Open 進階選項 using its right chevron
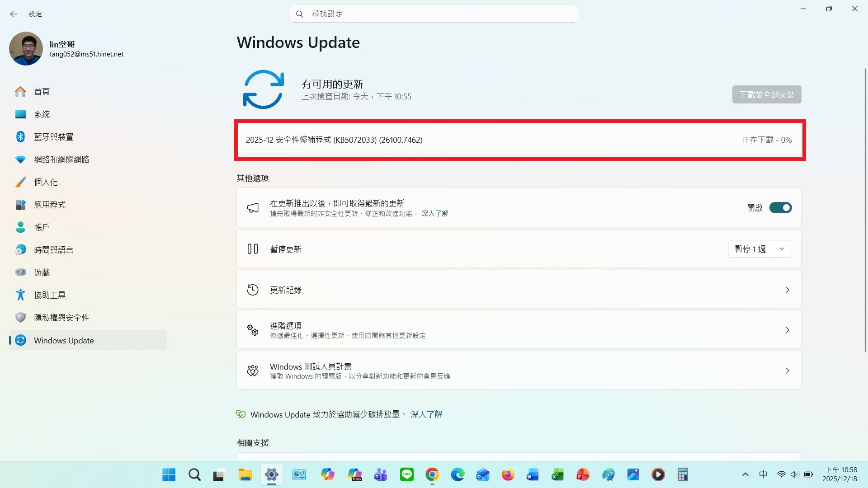The image size is (868, 488). 787,330
